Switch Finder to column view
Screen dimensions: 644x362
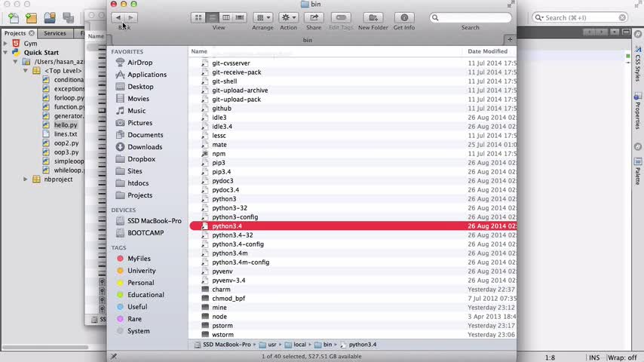226,17
